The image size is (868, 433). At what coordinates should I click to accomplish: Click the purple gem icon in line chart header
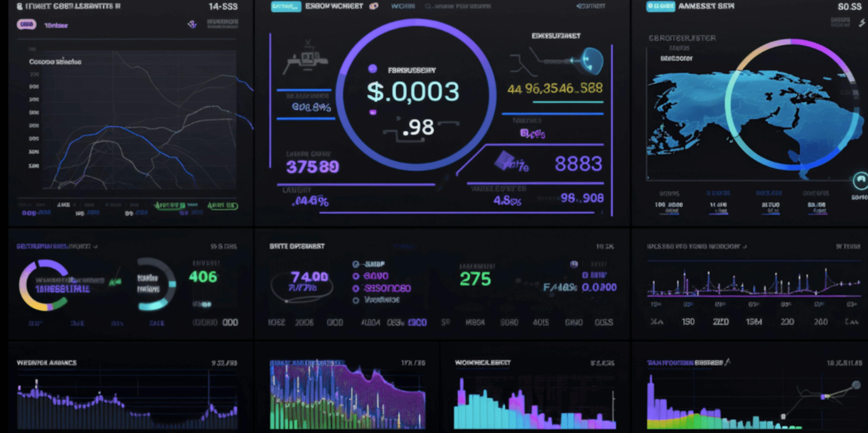(192, 24)
